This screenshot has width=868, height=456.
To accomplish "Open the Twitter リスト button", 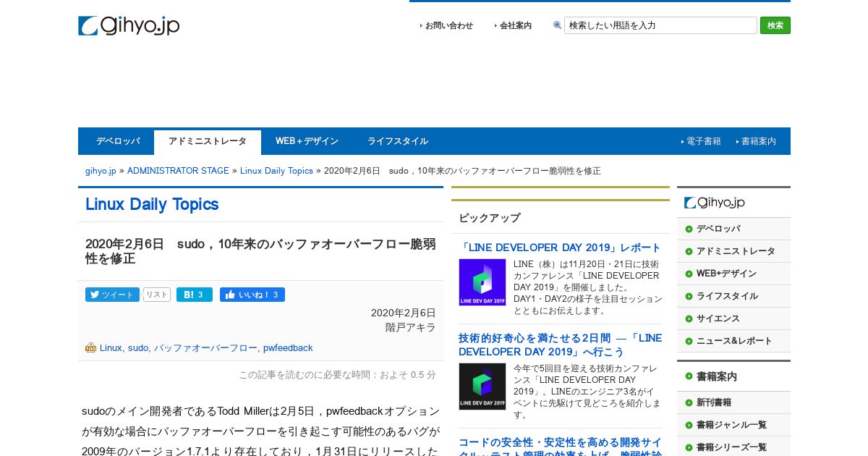I will click(156, 295).
